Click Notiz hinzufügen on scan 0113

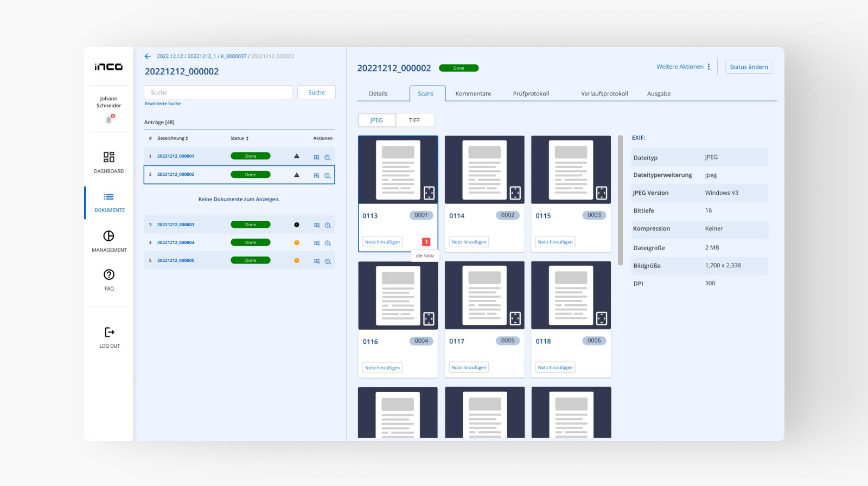[x=382, y=242]
